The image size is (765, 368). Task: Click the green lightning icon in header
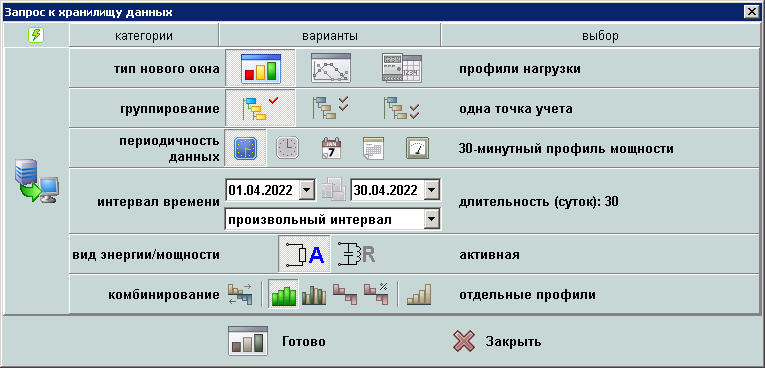[36, 35]
